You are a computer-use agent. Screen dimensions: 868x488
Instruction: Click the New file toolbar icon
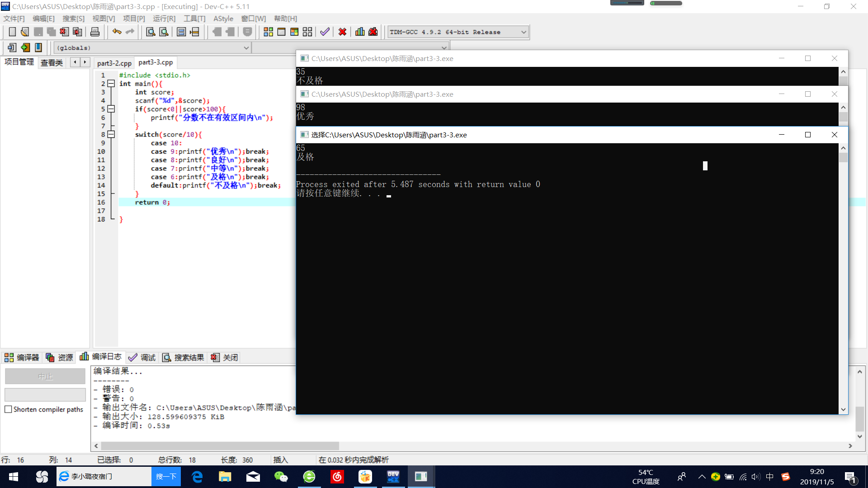(x=12, y=32)
